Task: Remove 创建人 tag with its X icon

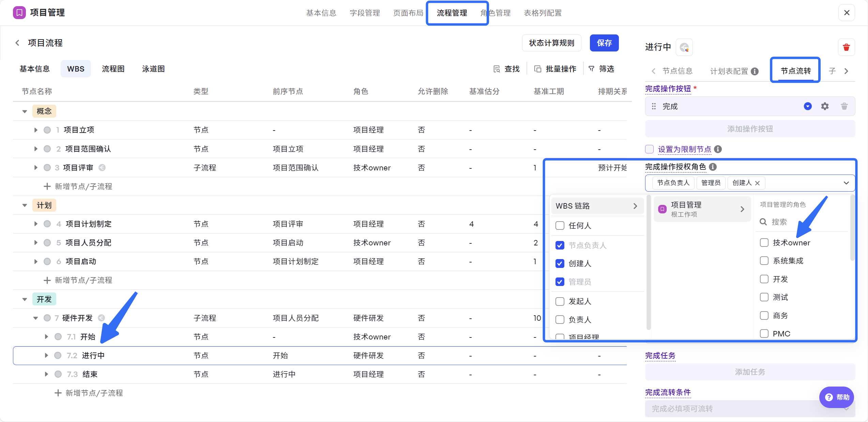Action: (757, 183)
